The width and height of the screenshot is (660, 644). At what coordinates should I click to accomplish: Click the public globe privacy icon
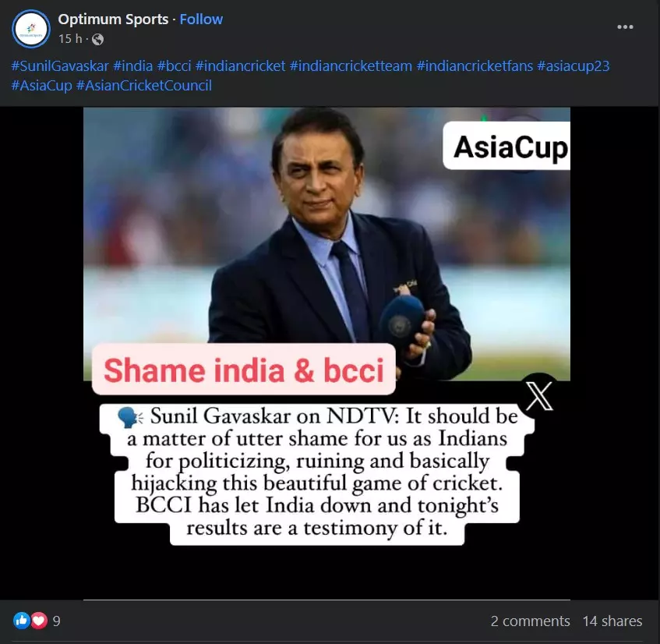click(x=97, y=39)
